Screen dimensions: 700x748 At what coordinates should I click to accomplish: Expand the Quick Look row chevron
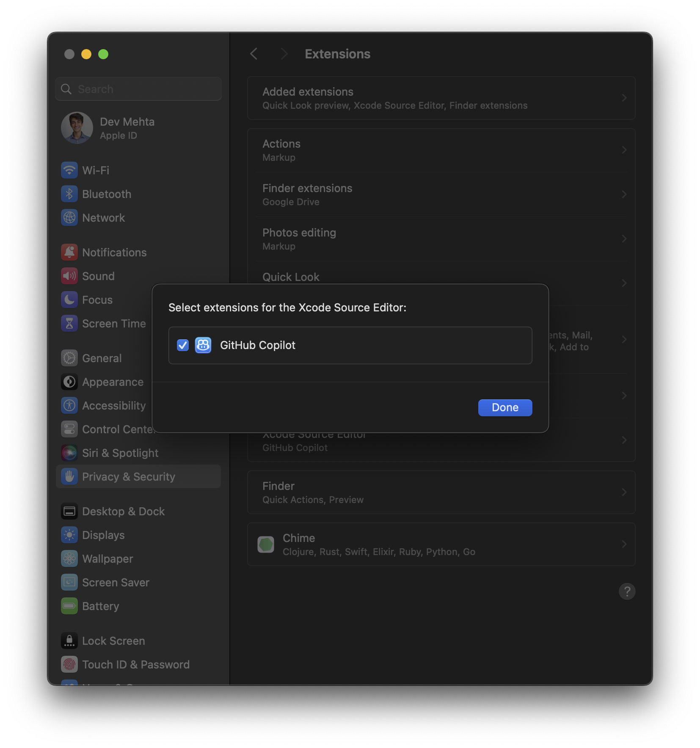pos(624,283)
